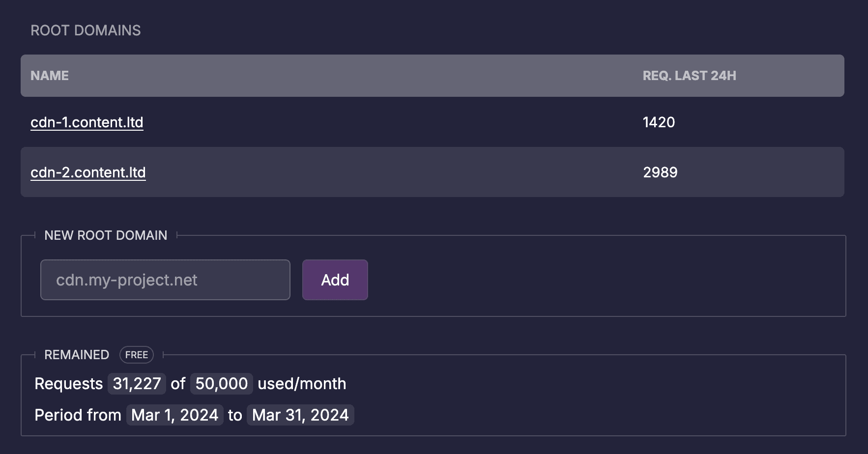Click the Requests label text
This screenshot has height=454, width=868.
tap(68, 384)
